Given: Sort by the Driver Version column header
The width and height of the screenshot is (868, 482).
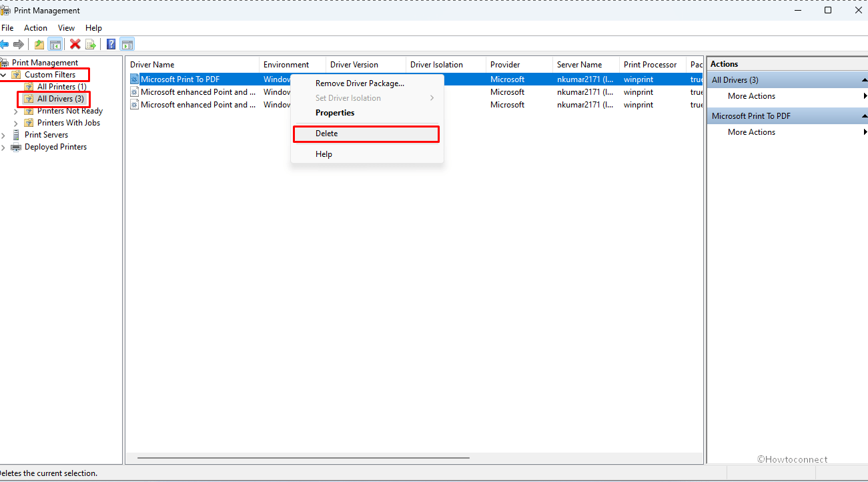Looking at the screenshot, I should coord(366,65).
